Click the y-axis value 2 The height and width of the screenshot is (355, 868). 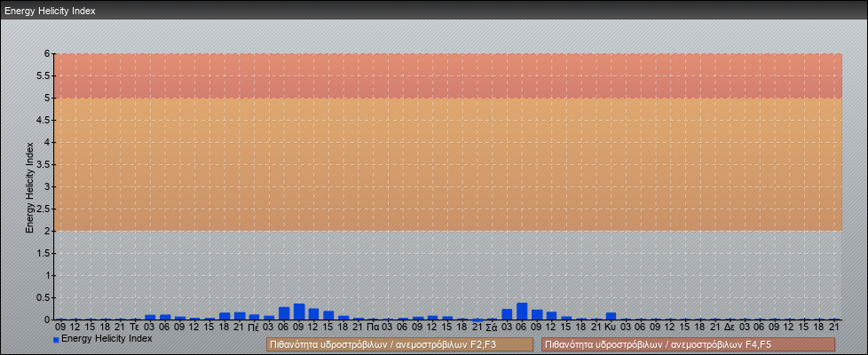point(48,231)
